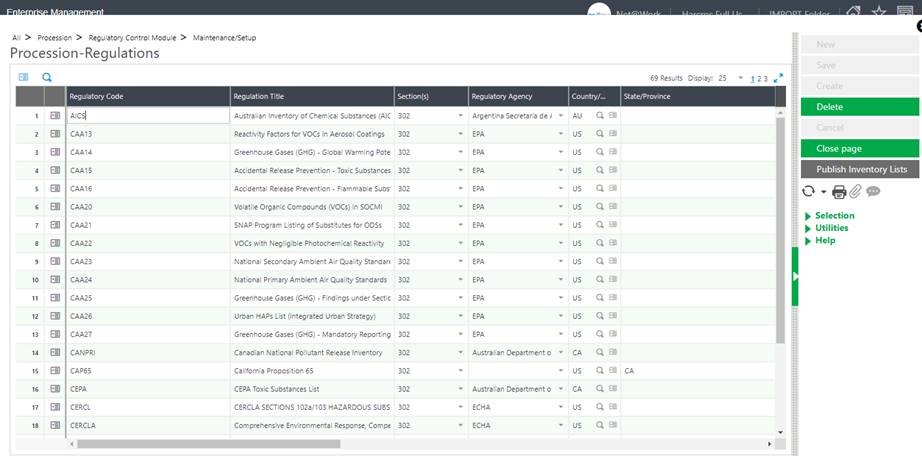Click the star favorites icon in header
Screen dimensions: 922x456
pos(879,12)
